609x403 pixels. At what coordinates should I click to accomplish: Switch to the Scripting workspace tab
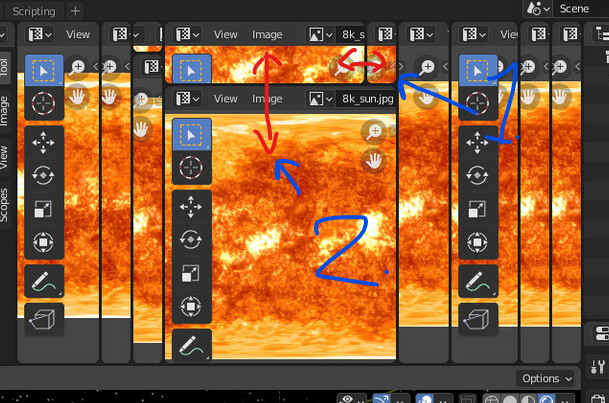[x=34, y=11]
